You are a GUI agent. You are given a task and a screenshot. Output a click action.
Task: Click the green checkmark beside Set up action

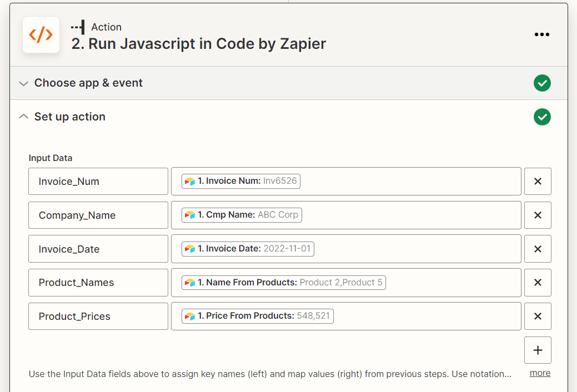coord(542,117)
